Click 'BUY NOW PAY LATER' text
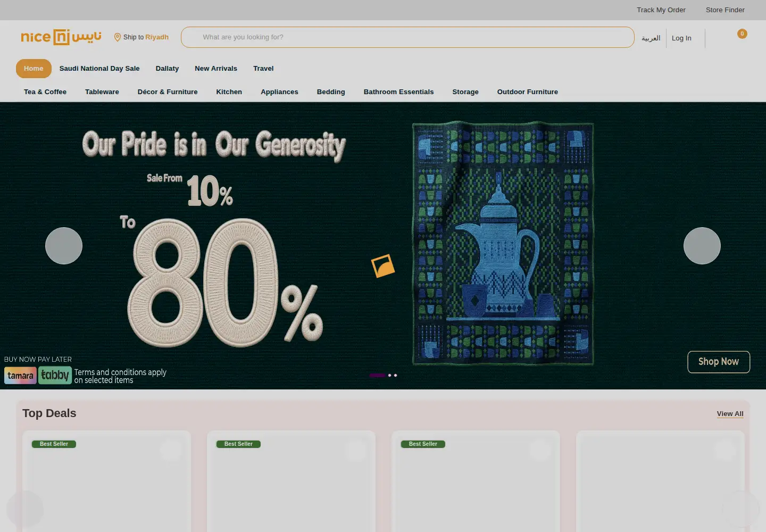Viewport: 766px width, 532px height. pyautogui.click(x=38, y=360)
